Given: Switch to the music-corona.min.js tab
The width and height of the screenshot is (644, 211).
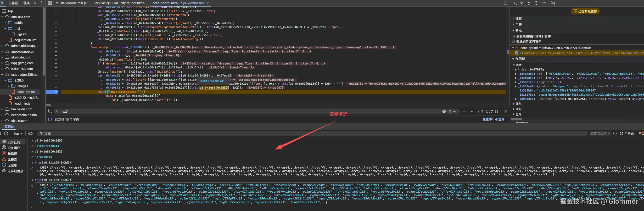Looking at the screenshot, I should click(71, 3).
